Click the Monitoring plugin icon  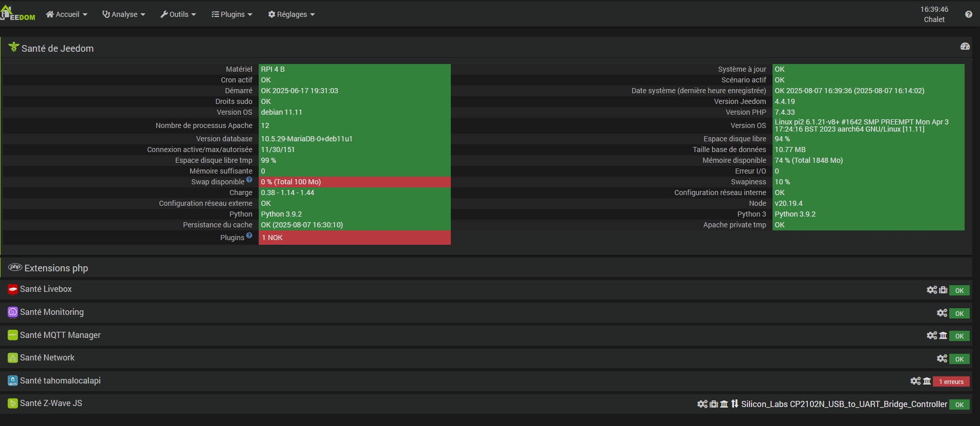(x=13, y=312)
